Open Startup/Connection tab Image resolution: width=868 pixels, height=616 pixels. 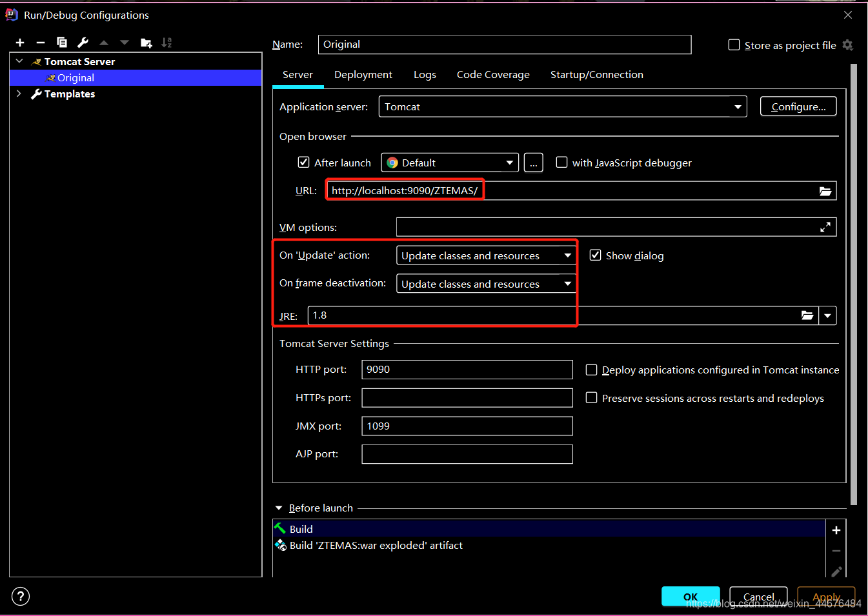tap(597, 75)
